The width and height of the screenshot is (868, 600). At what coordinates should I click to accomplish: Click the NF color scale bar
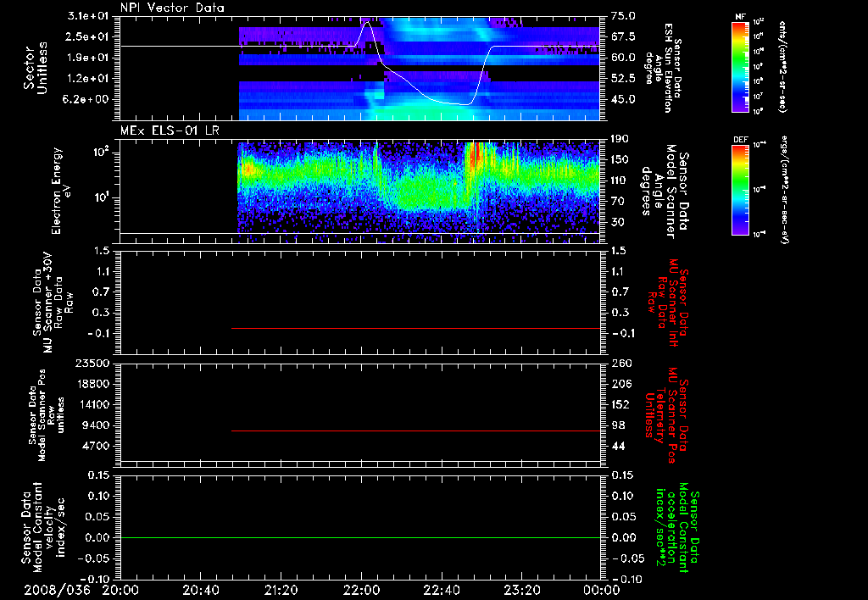(741, 66)
